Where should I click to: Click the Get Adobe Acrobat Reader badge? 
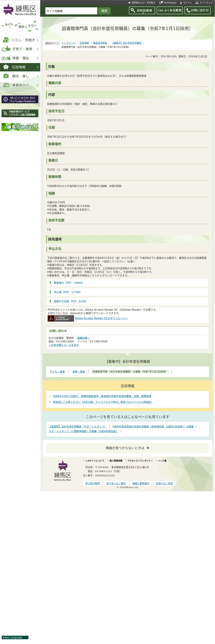[x=61, y=318]
